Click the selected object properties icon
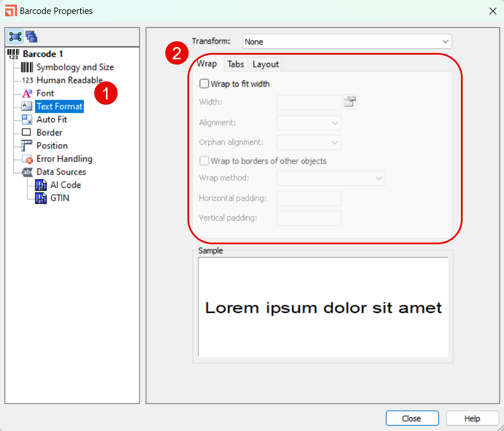Image resolution: width=504 pixels, height=431 pixels. tap(15, 37)
